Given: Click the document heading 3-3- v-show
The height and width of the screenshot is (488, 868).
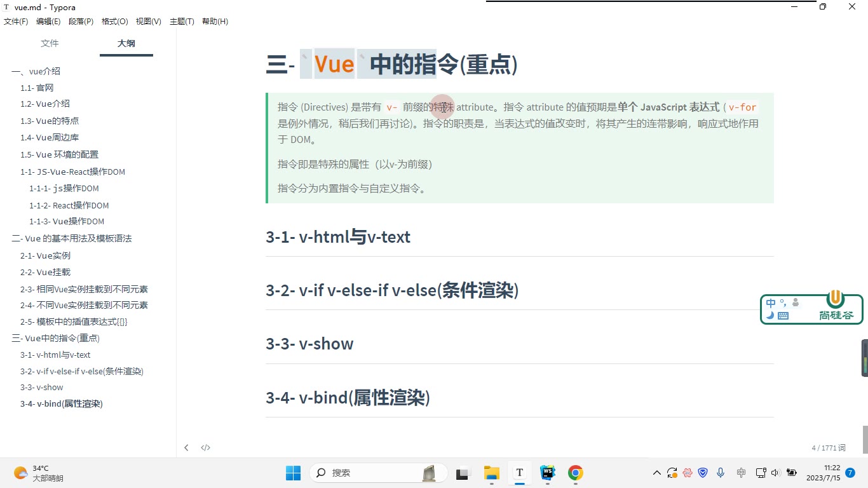Looking at the screenshot, I should 309,344.
